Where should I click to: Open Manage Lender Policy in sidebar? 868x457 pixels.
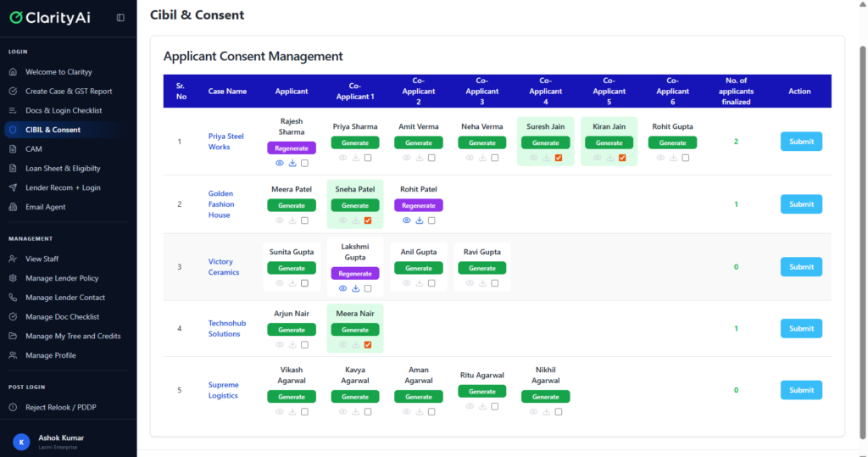click(62, 278)
